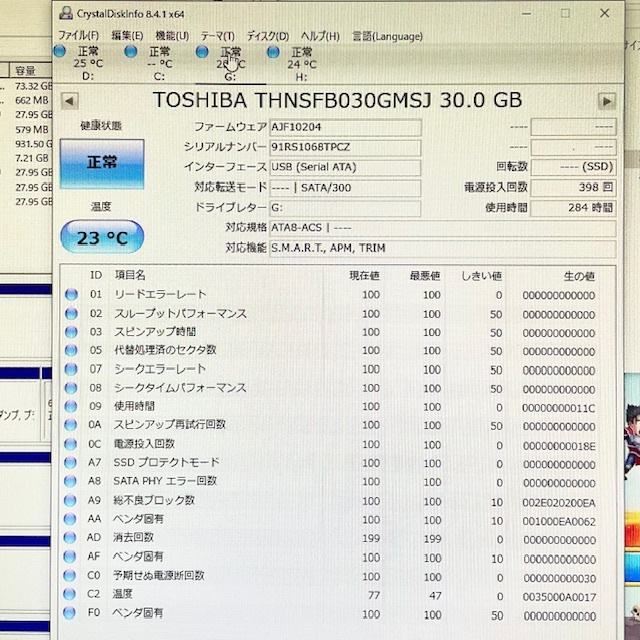Click the しきい値 column header
640x640 pixels.
pyautogui.click(x=482, y=276)
